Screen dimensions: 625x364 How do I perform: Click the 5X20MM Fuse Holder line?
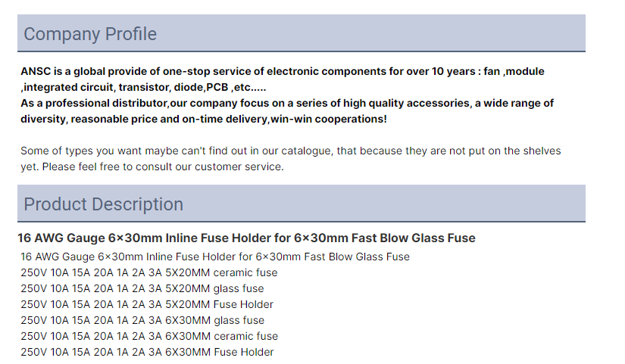[x=147, y=304]
